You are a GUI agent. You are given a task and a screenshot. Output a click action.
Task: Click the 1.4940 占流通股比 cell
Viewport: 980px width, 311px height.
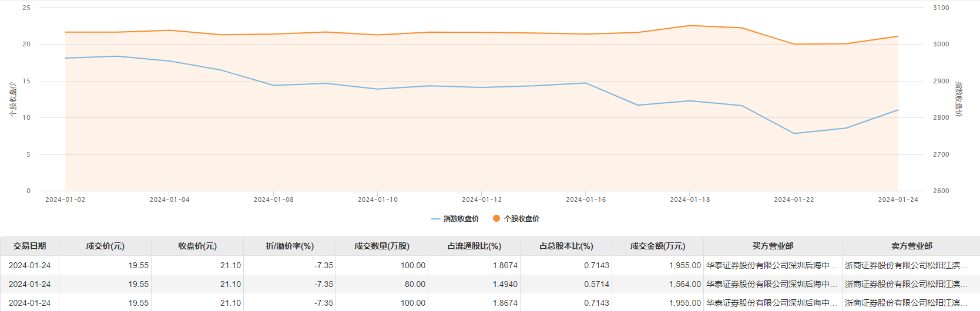pos(505,284)
